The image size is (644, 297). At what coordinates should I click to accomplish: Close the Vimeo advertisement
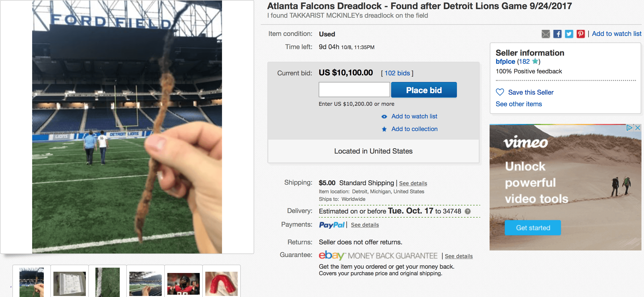[x=638, y=128]
